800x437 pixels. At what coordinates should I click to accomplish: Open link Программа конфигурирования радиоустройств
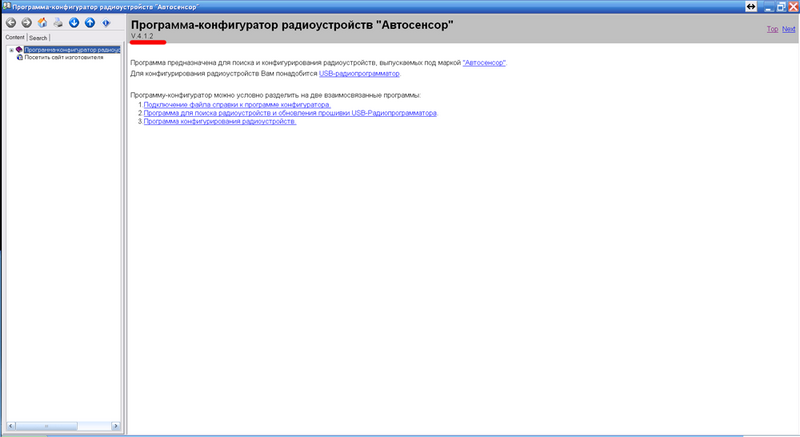pyautogui.click(x=219, y=121)
